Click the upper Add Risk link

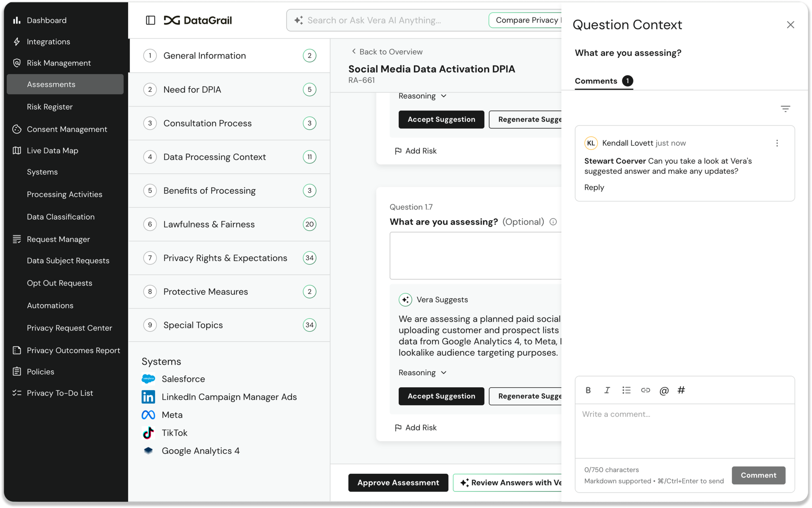(416, 151)
